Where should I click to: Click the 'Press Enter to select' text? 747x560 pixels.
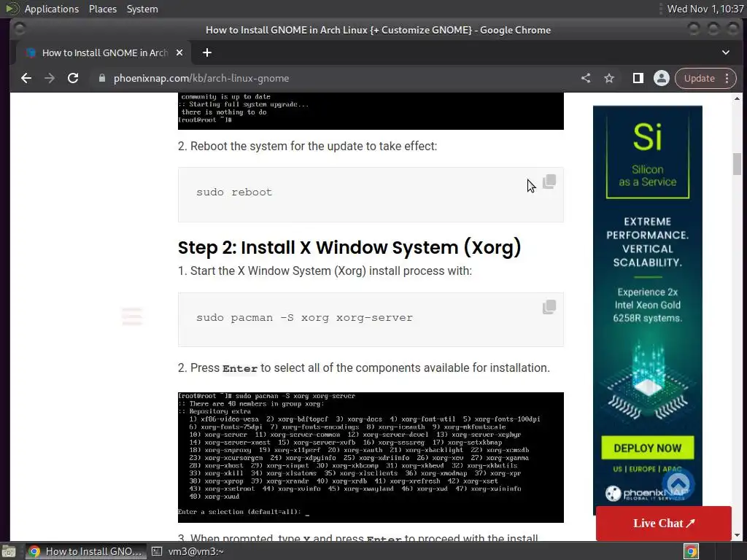(364, 368)
